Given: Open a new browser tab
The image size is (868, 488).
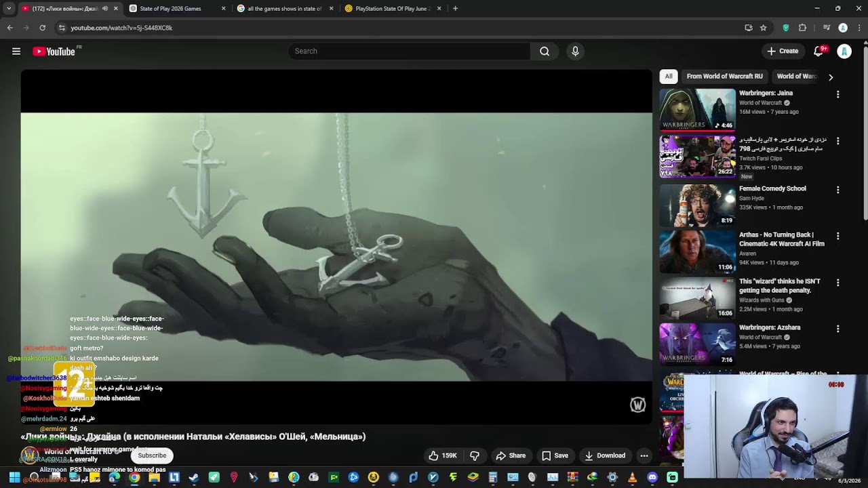Looking at the screenshot, I should [x=455, y=9].
